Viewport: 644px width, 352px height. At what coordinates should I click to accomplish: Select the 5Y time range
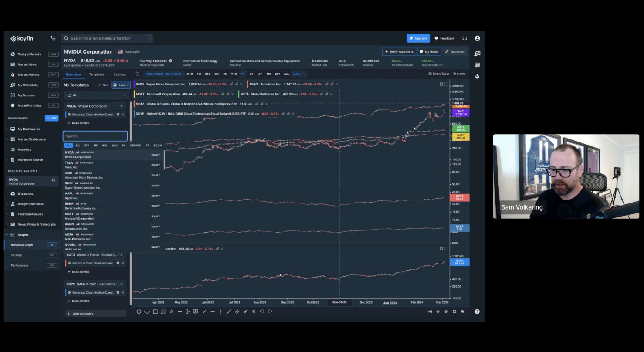click(x=260, y=74)
